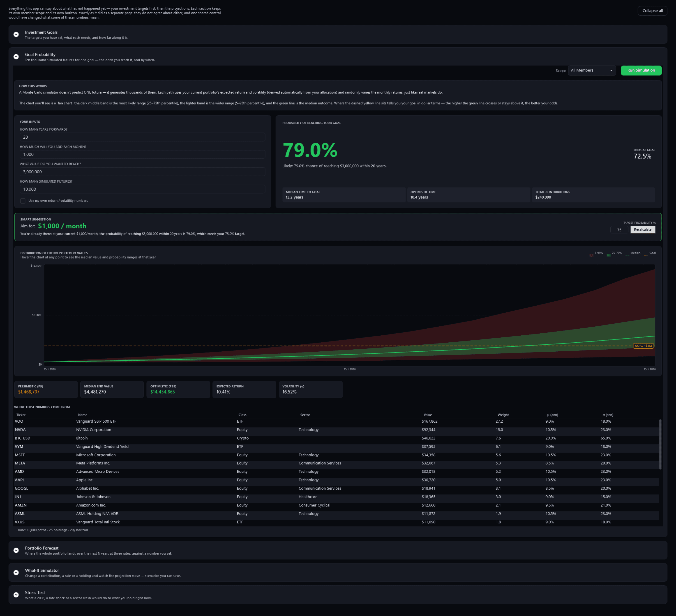The height and width of the screenshot is (616, 676).
Task: Click the 65.0% Bitcoin volatility cell
Action: click(x=606, y=438)
